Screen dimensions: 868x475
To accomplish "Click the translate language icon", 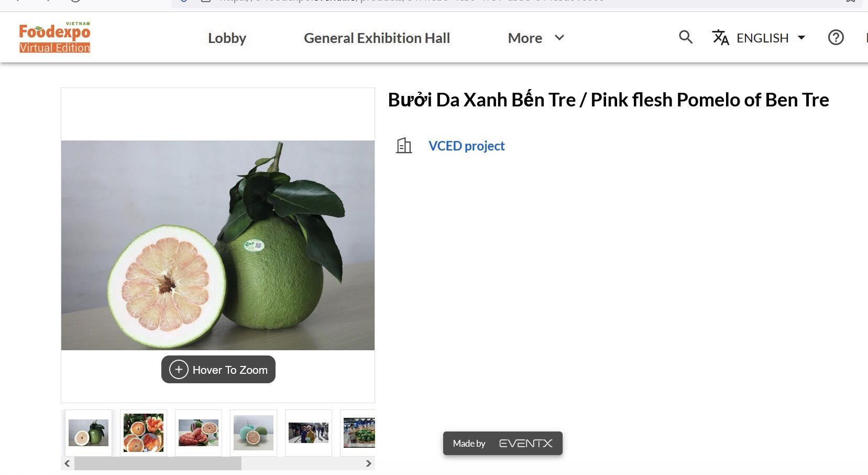I will 720,38.
